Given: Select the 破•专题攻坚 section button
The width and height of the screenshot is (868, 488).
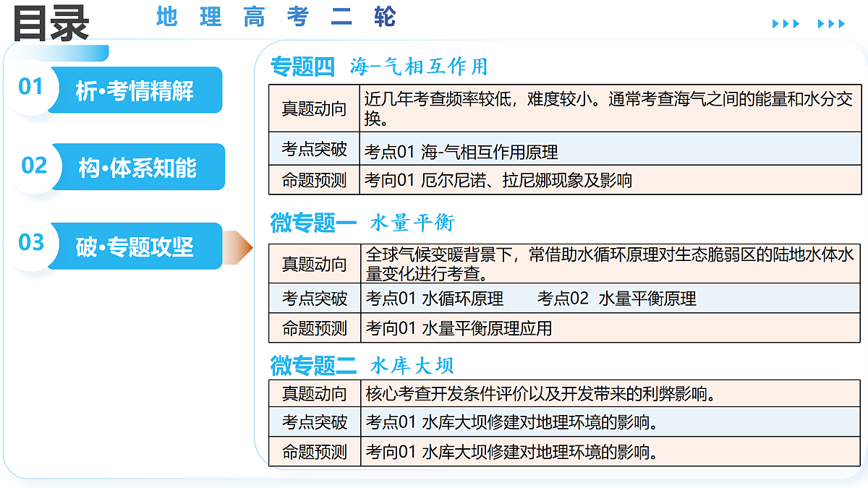Looking at the screenshot, I should (135, 247).
